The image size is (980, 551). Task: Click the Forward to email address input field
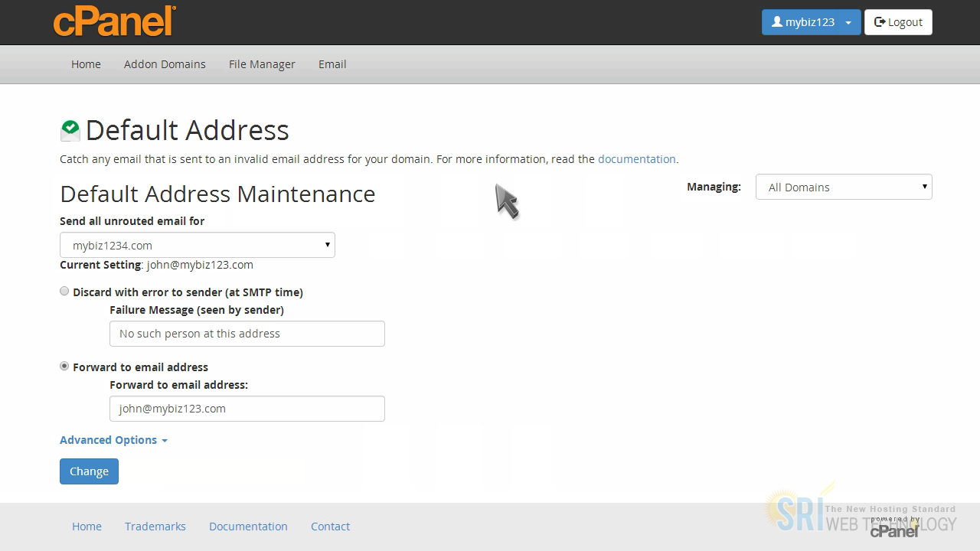(x=247, y=409)
